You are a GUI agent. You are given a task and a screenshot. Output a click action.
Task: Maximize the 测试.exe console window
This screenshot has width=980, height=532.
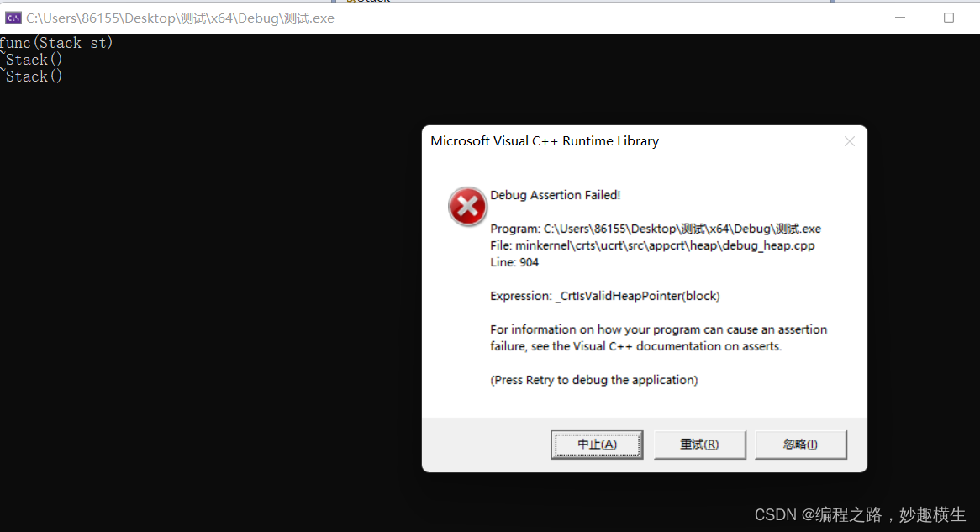pyautogui.click(x=949, y=18)
